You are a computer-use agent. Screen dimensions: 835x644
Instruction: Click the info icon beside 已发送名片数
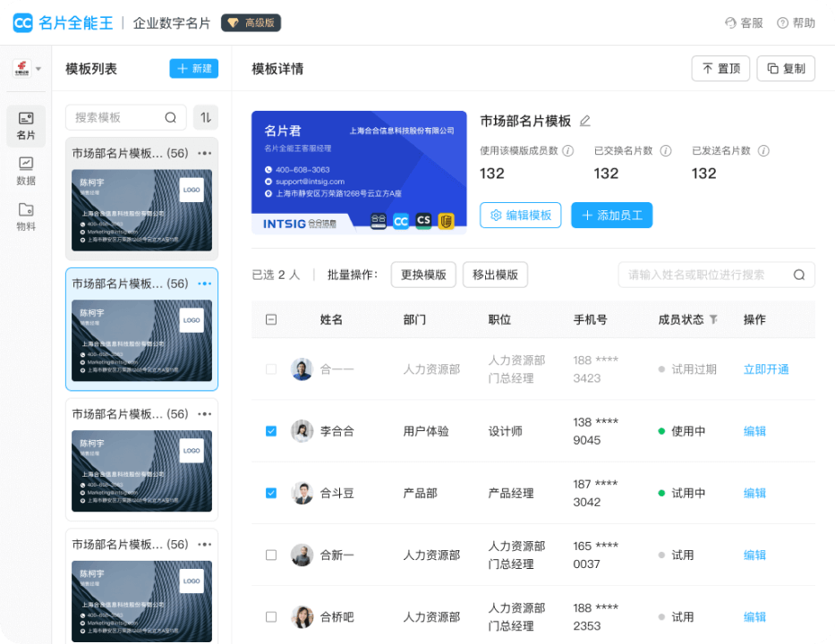click(763, 150)
